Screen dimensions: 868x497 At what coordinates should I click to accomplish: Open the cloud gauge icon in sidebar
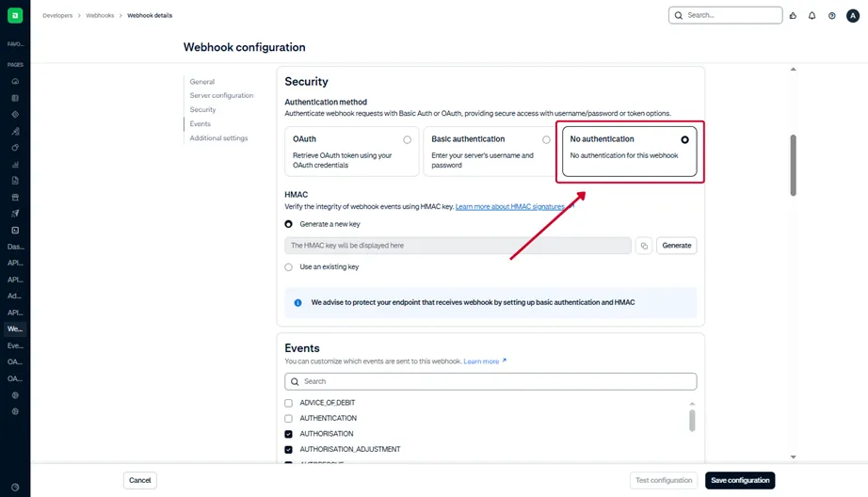pyautogui.click(x=15, y=81)
